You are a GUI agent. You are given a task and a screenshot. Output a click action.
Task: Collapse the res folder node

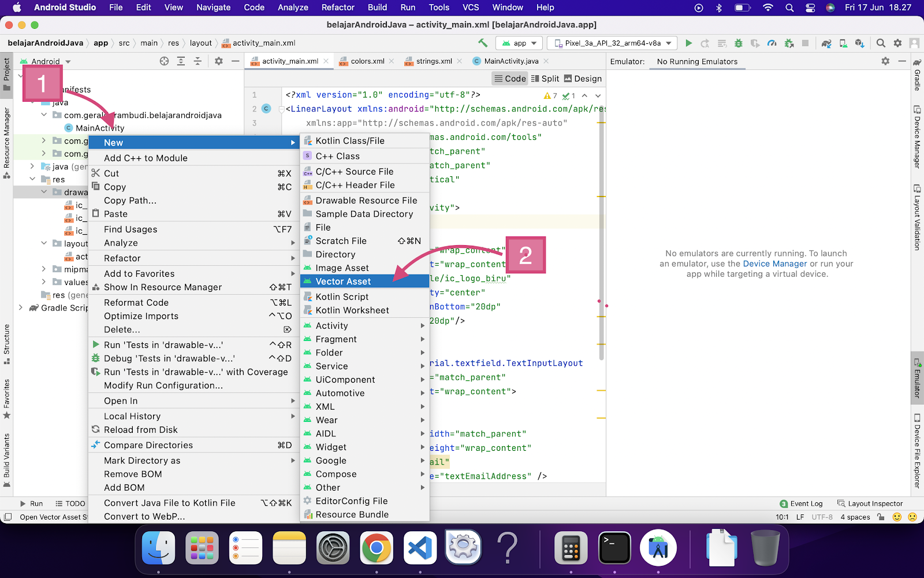(x=32, y=179)
